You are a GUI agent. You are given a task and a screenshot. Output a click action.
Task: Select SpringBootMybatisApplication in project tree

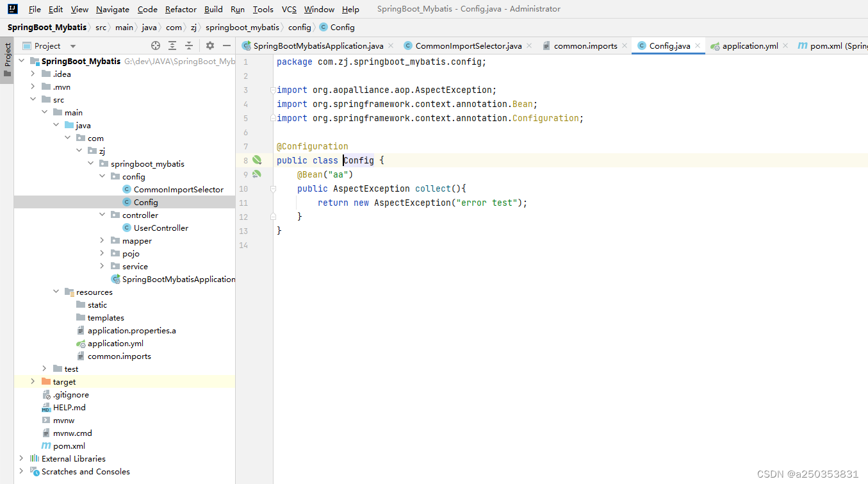[x=179, y=279]
